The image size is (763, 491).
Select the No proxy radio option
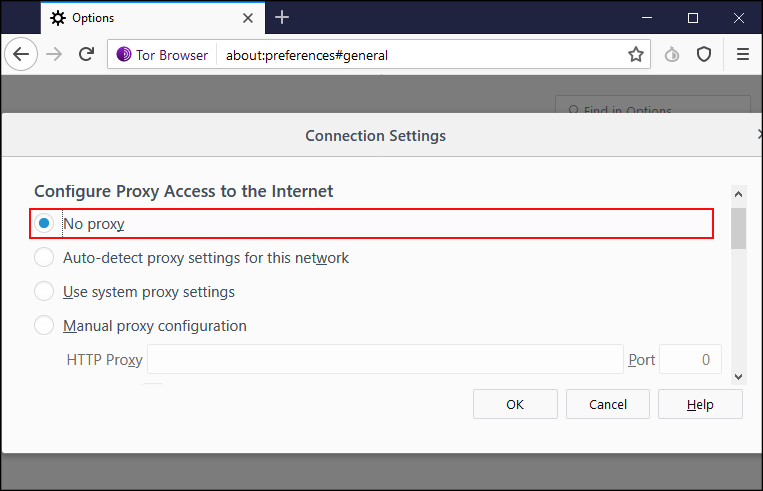[x=44, y=224]
